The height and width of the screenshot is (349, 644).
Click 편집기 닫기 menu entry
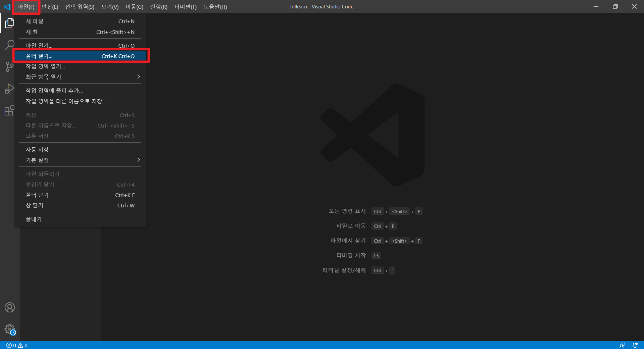80,185
